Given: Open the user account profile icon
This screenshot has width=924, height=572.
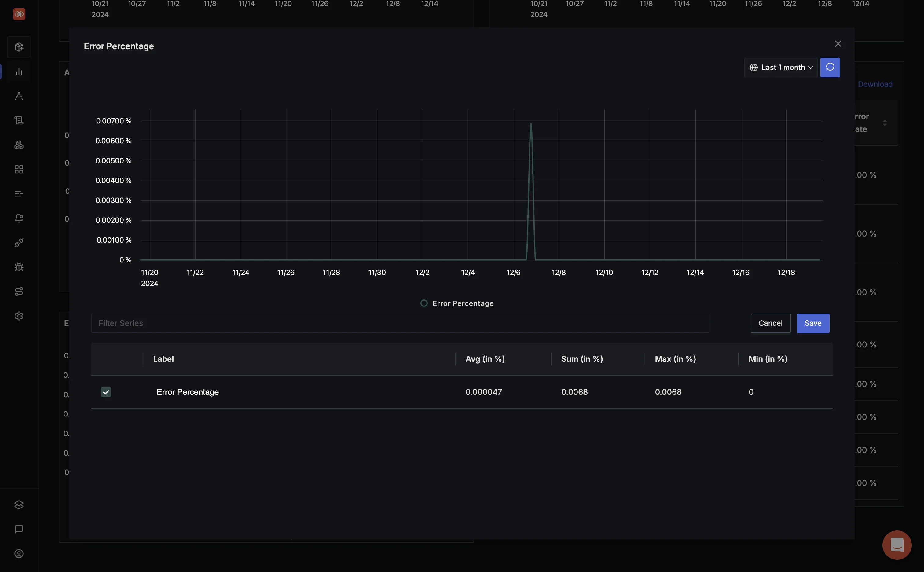Looking at the screenshot, I should pyautogui.click(x=19, y=553).
